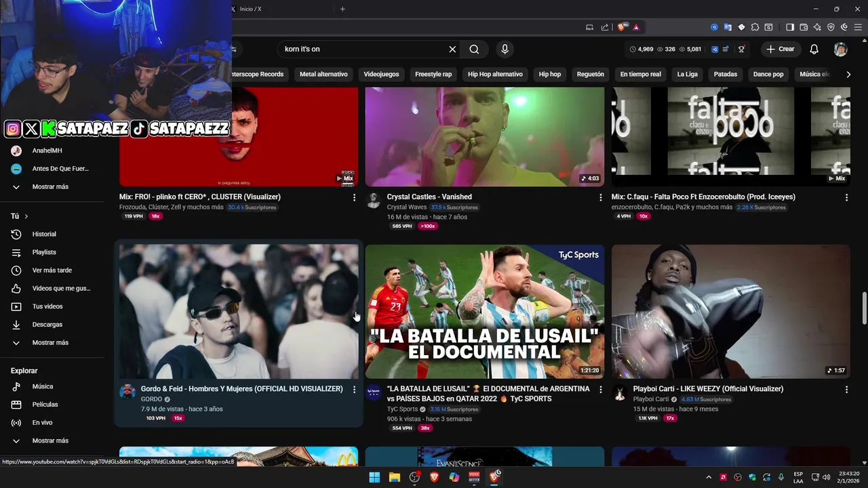Select the La Liga chip

(687, 74)
